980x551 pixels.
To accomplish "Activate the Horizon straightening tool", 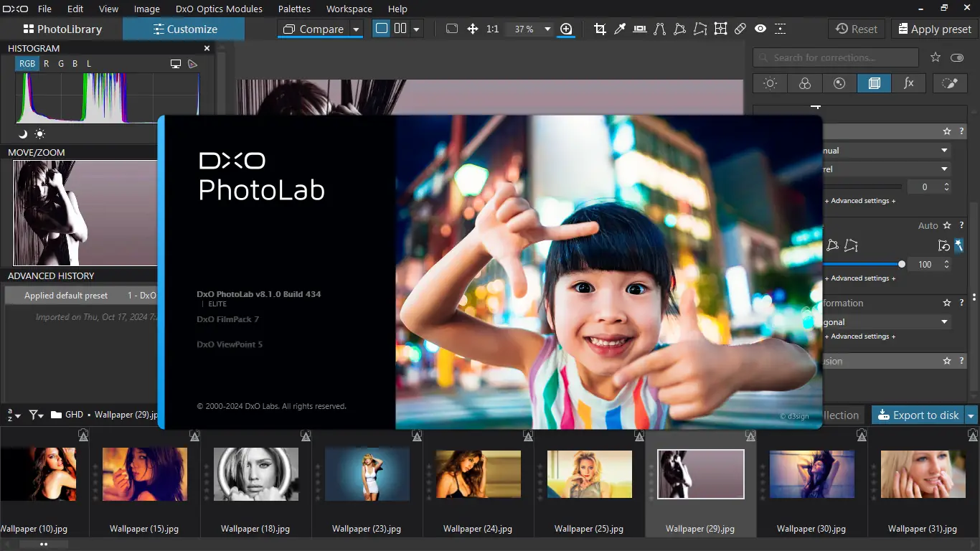I will click(x=640, y=29).
